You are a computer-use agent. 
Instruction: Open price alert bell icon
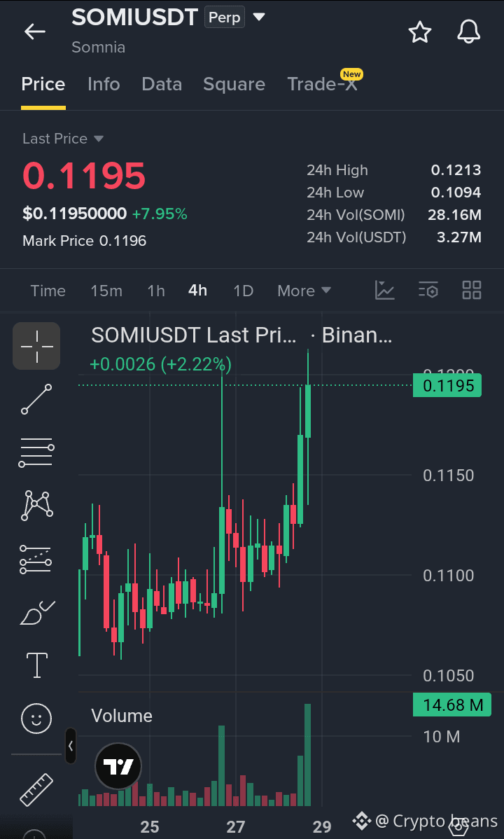(469, 32)
